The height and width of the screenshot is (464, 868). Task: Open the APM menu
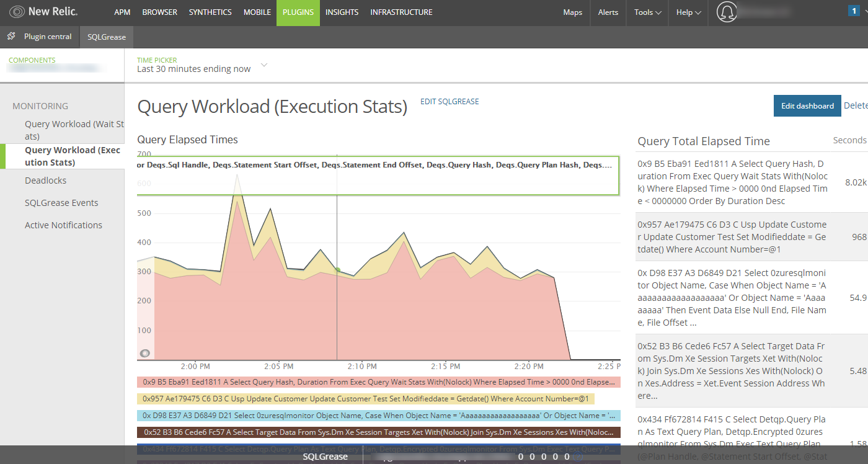[122, 12]
